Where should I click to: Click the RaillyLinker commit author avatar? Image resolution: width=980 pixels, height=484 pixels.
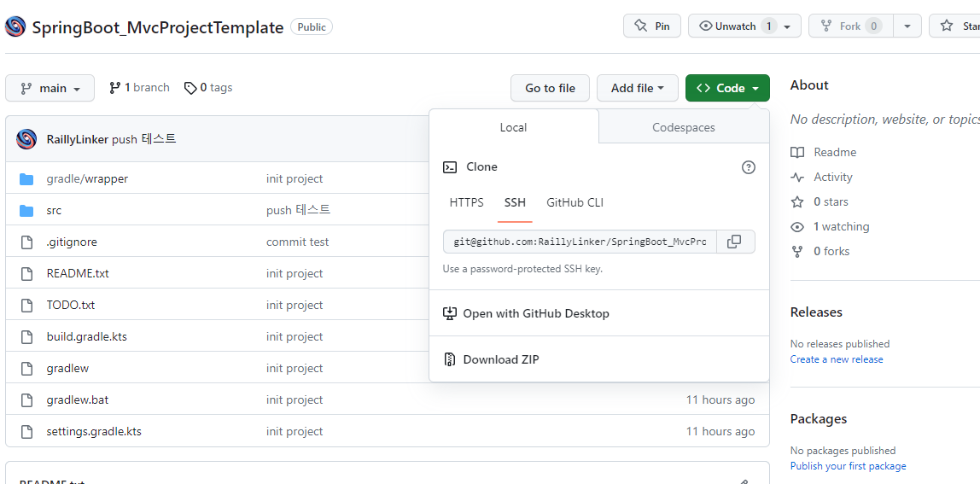coord(26,139)
